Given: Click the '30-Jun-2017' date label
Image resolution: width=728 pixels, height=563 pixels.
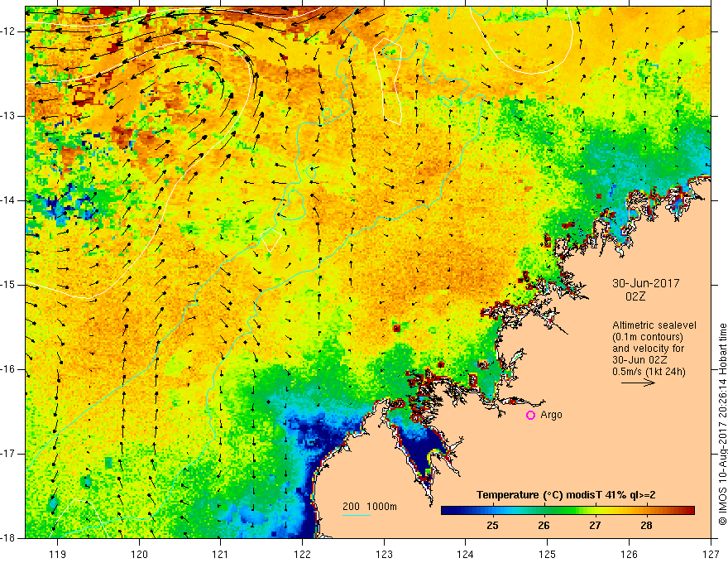Looking at the screenshot, I should point(646,283).
